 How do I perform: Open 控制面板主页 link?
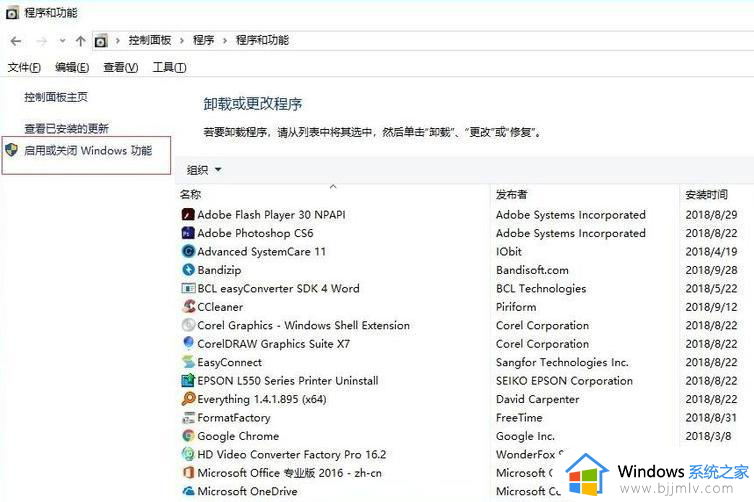56,97
